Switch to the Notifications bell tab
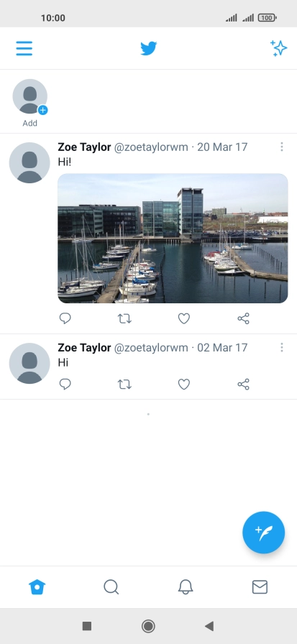 point(186,587)
